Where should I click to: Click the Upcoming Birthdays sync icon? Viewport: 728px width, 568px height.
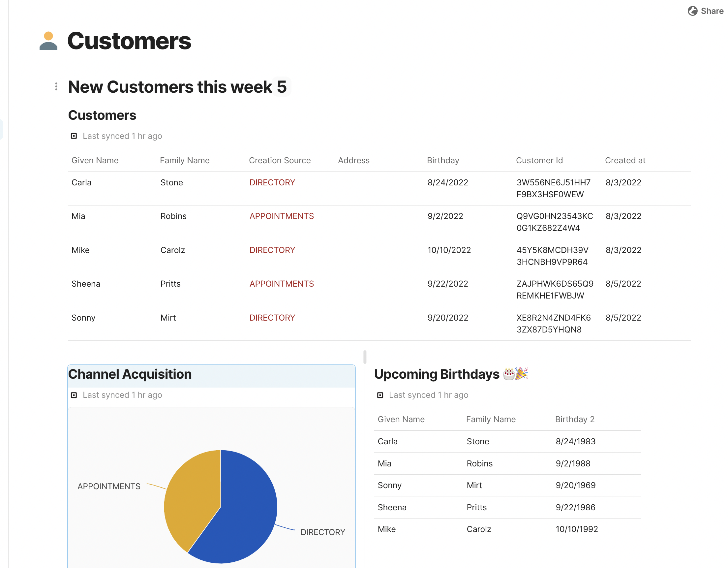tap(380, 395)
